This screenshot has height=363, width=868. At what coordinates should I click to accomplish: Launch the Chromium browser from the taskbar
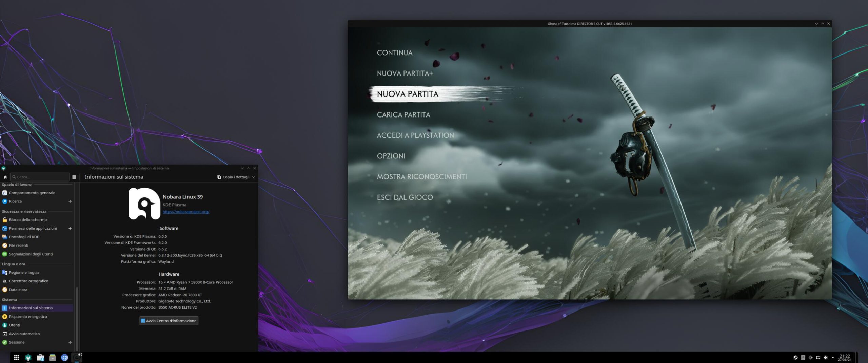(64, 358)
